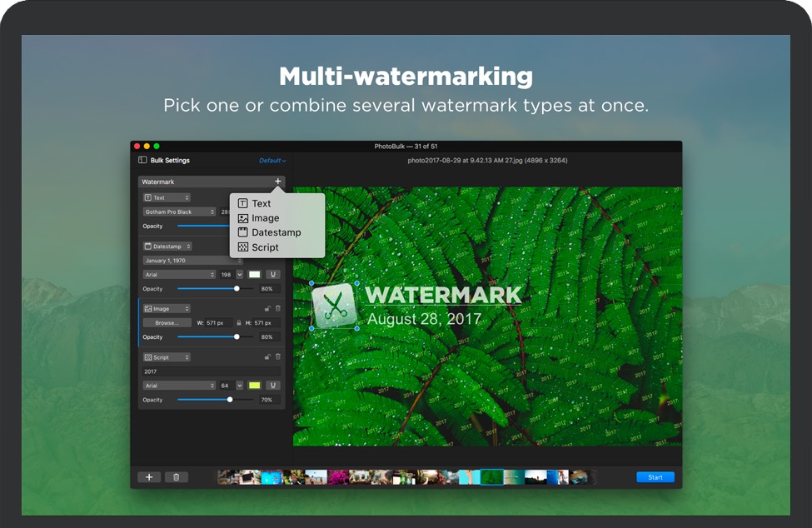812x528 pixels.
Task: Click the Browse... button for image watermark
Action: tap(167, 323)
